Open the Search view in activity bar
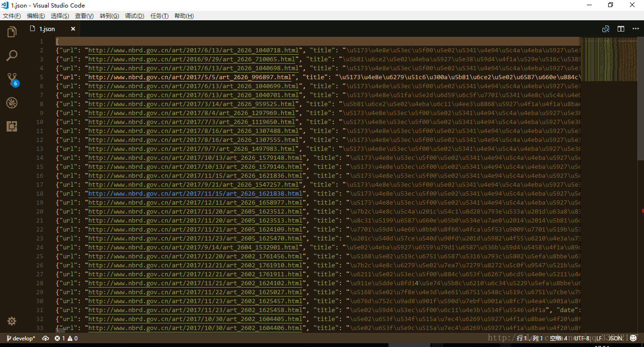 click(x=12, y=56)
